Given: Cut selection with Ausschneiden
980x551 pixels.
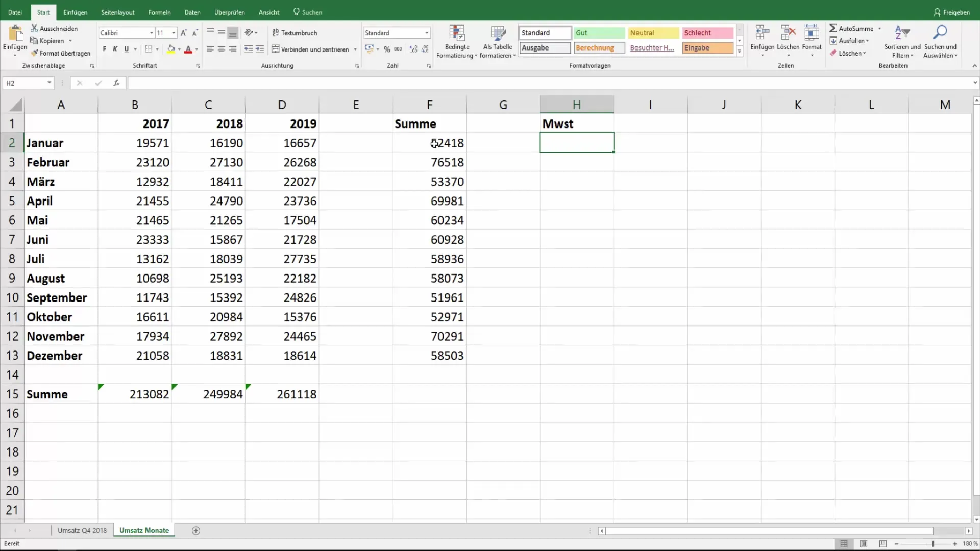Looking at the screenshot, I should pos(54,29).
